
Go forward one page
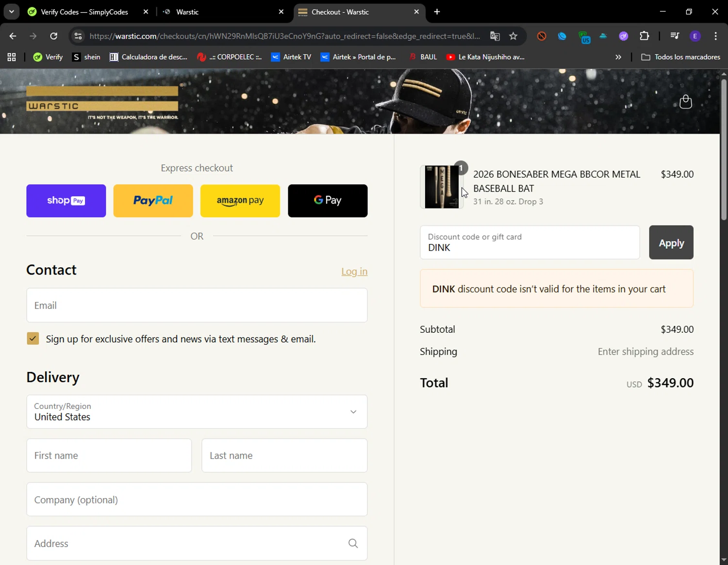click(33, 36)
